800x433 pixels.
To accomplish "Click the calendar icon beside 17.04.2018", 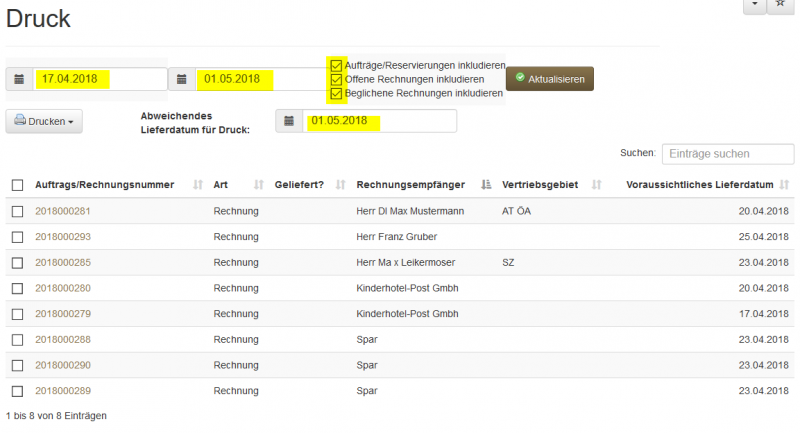I will point(20,79).
